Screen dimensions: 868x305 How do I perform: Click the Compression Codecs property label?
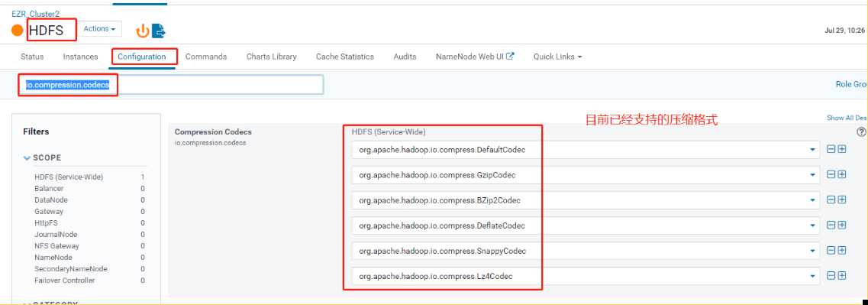[213, 132]
